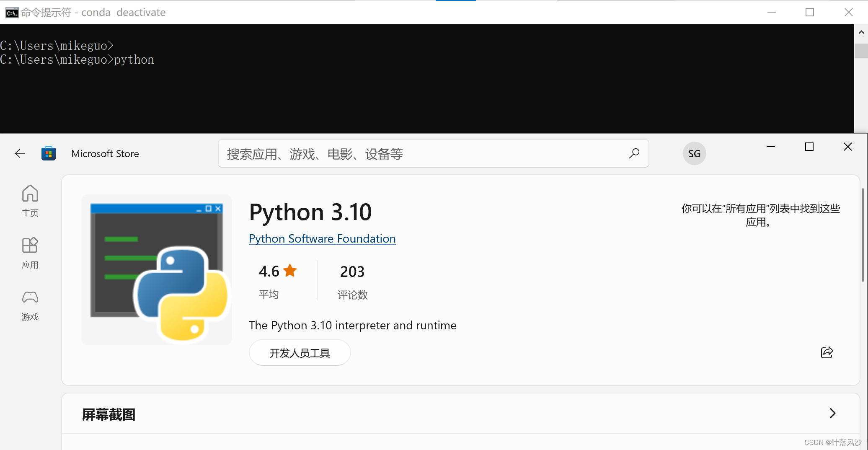Click the command prompt scroll up arrow
The image size is (868, 450).
tap(861, 32)
